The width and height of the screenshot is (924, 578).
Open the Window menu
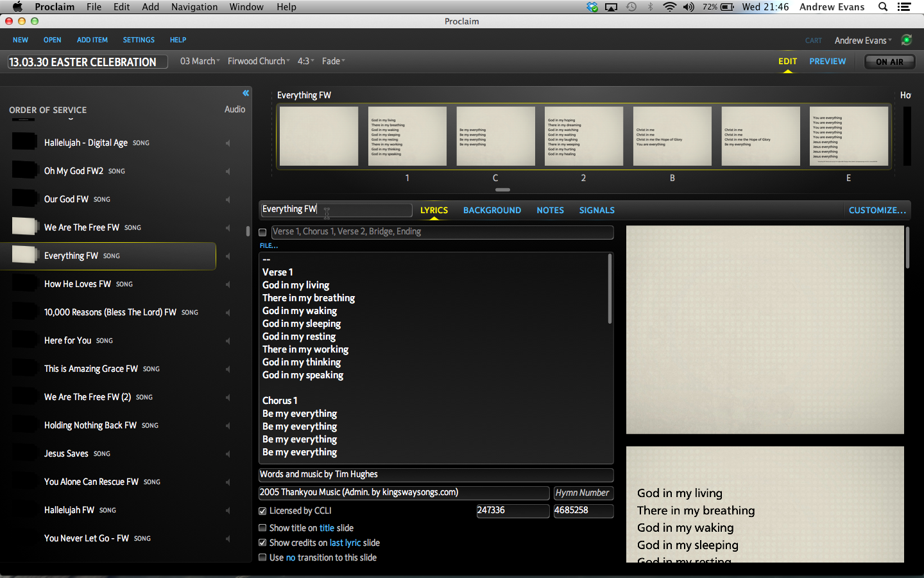246,7
